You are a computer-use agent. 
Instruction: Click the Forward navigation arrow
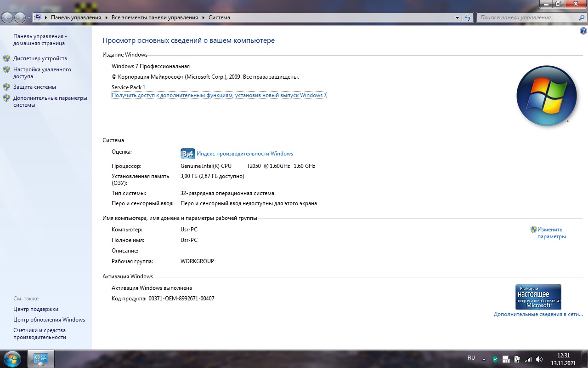tap(20, 17)
